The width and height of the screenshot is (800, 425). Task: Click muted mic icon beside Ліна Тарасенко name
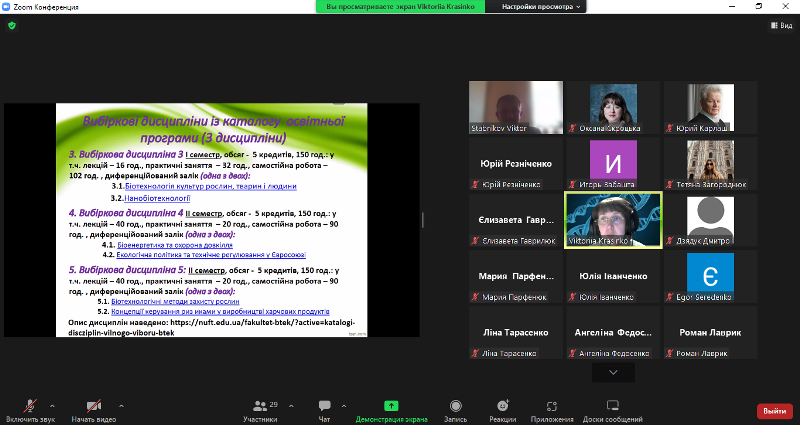tap(476, 353)
